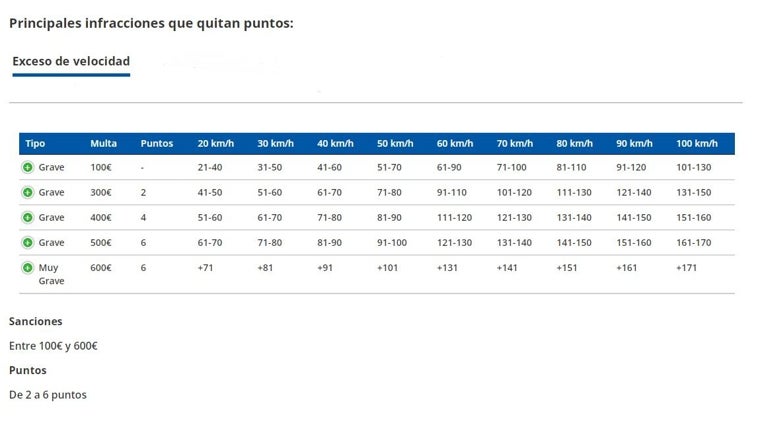Click the De 2 a 6 puntos text
Screen dimensions: 760x427
[48, 395]
